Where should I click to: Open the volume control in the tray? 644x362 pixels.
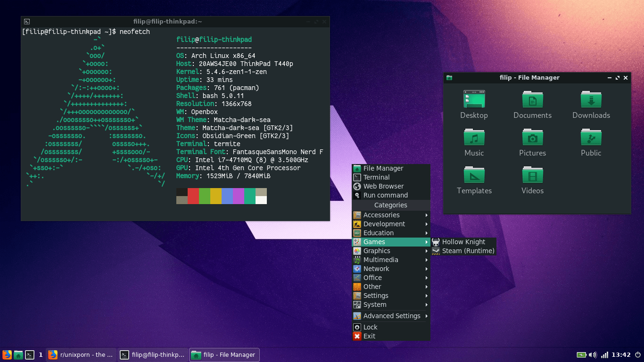point(593,355)
